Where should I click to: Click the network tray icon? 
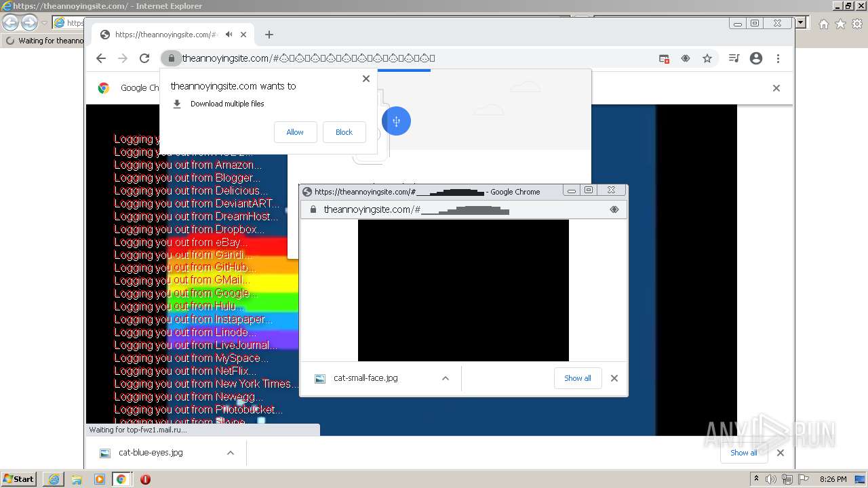point(787,479)
